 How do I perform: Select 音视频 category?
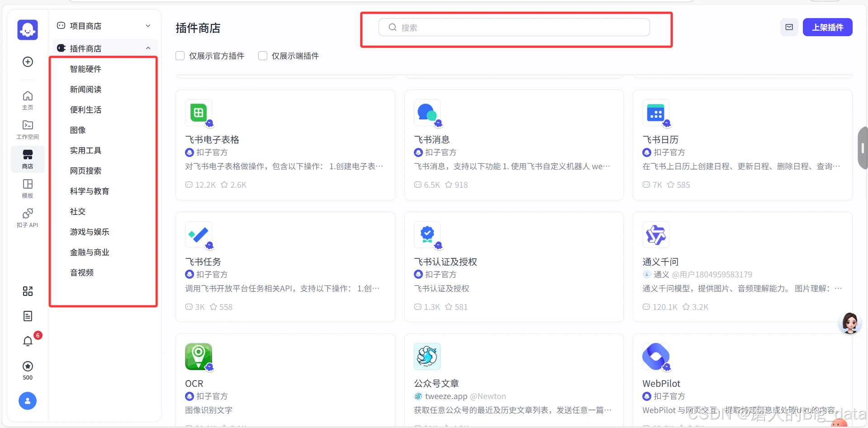pyautogui.click(x=82, y=272)
